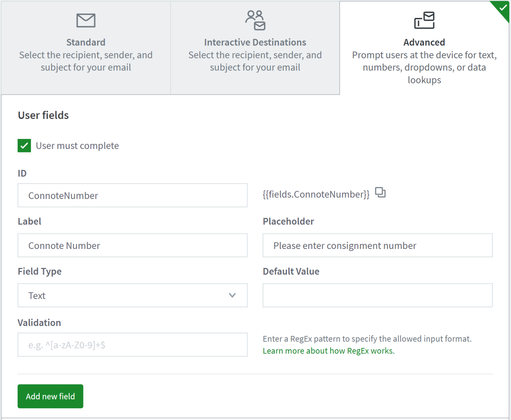Select the Advanced tab title
The width and height of the screenshot is (511, 420).
click(x=424, y=42)
